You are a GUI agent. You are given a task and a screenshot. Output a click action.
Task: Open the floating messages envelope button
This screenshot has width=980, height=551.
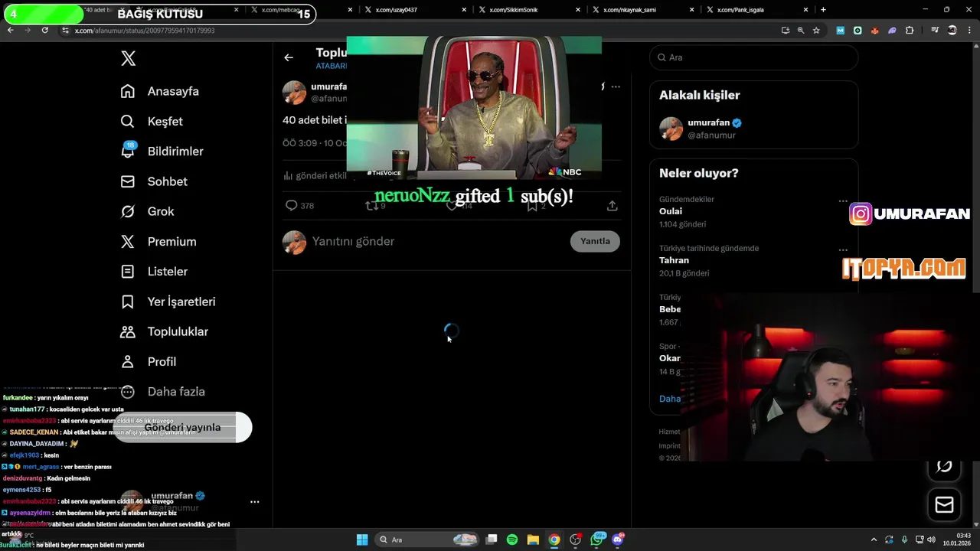coord(944,504)
